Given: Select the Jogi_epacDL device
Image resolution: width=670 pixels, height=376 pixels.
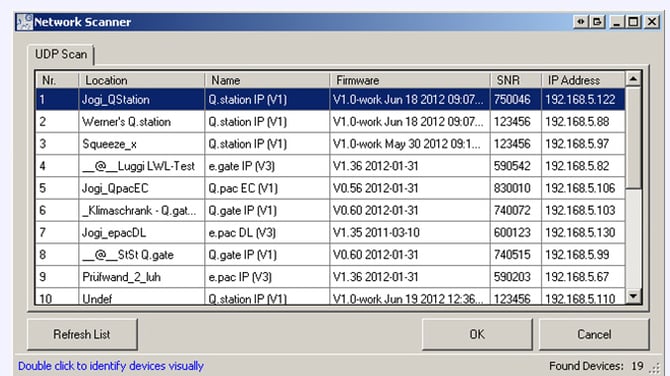Looking at the screenshot, I should (330, 233).
